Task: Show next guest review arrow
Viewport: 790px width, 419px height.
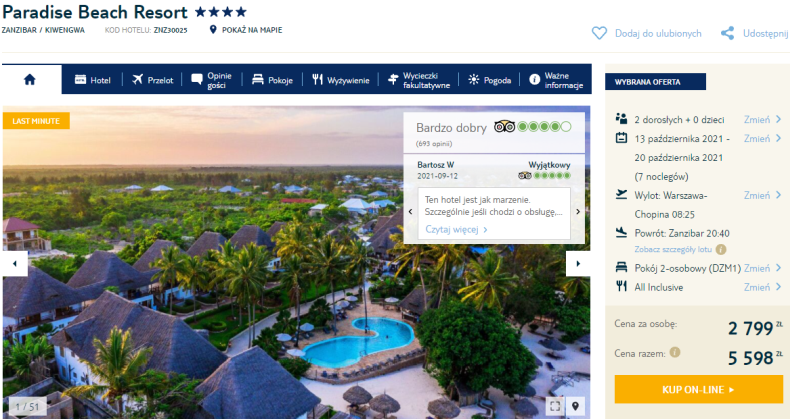Action: (578, 212)
